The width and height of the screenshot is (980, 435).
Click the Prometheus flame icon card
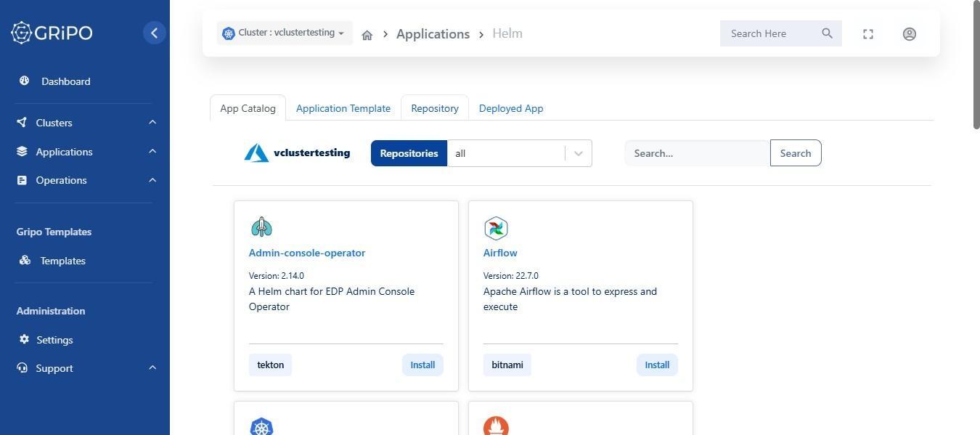pyautogui.click(x=496, y=427)
